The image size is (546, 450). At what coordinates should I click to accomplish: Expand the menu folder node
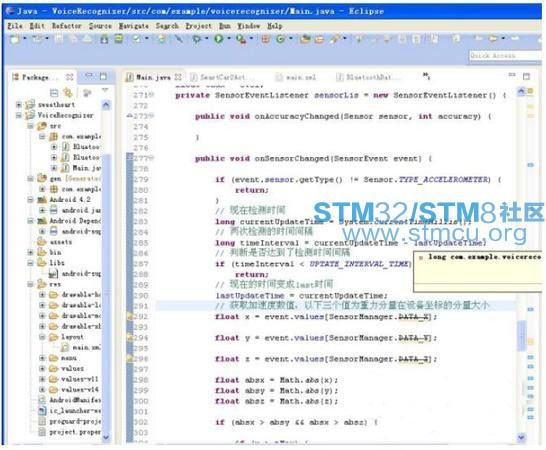coord(42,358)
